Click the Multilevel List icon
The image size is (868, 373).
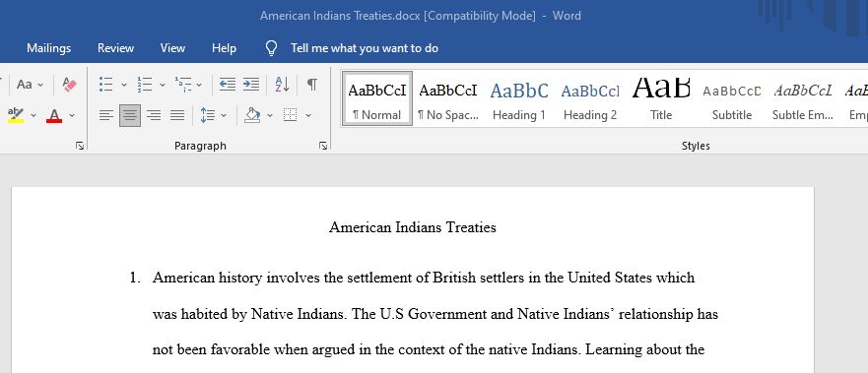point(183,85)
